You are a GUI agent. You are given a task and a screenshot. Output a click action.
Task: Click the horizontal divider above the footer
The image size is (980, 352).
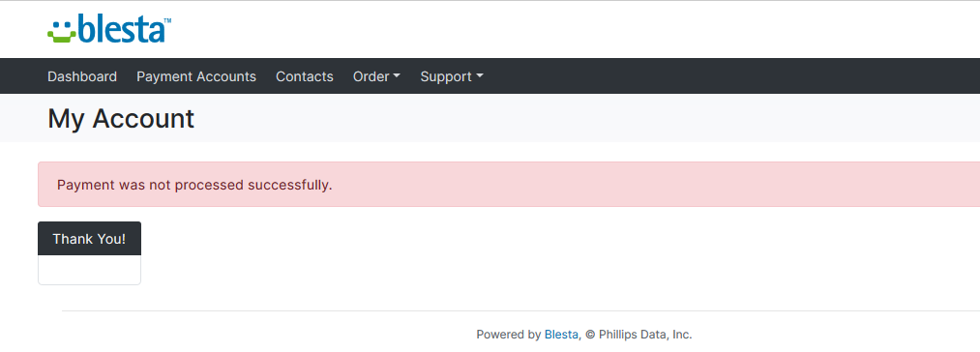(x=520, y=310)
